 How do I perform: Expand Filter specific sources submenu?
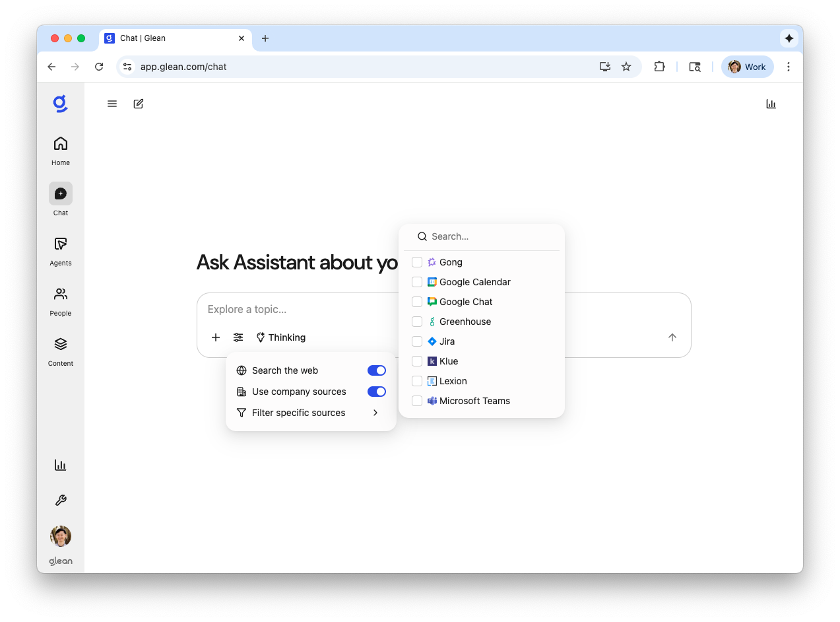(310, 413)
